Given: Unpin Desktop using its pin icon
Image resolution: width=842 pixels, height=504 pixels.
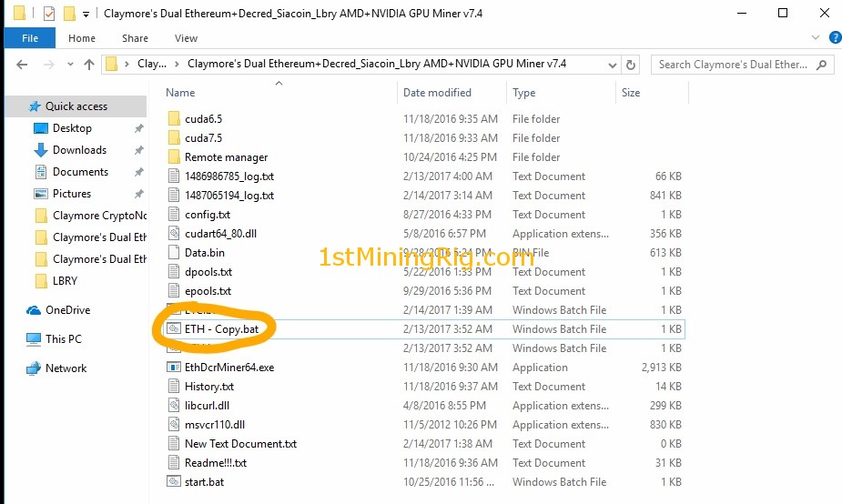Looking at the screenshot, I should [138, 128].
